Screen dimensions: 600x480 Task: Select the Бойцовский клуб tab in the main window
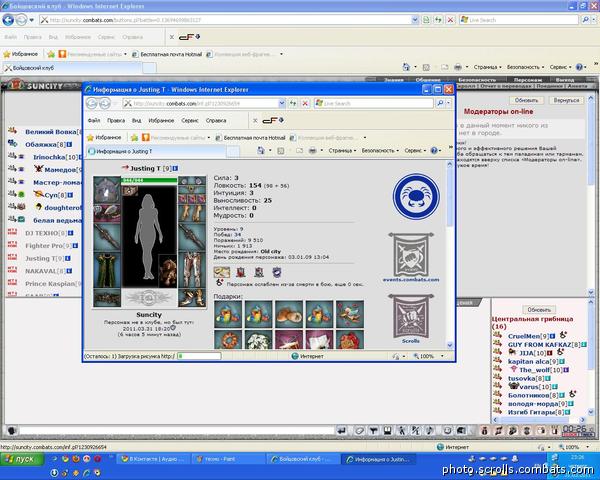[x=72, y=68]
